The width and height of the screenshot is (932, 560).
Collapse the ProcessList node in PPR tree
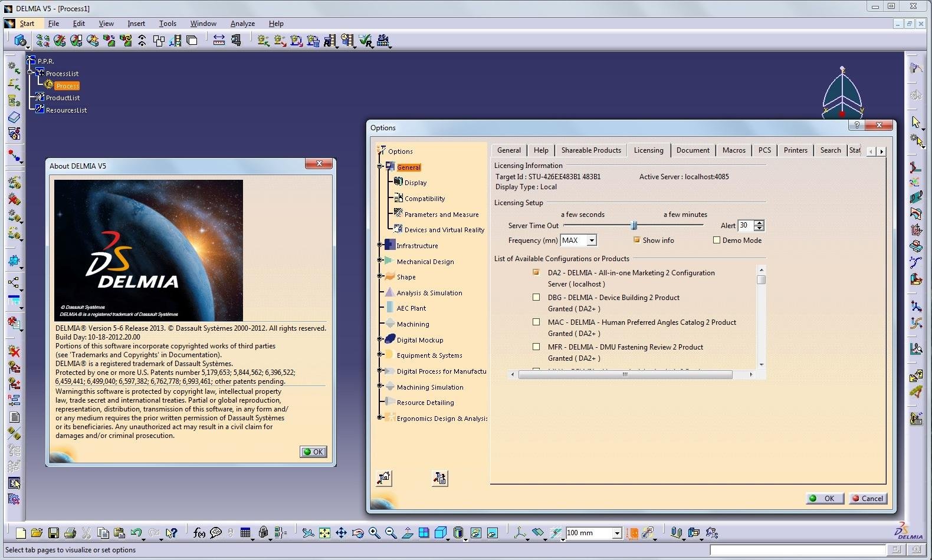pos(30,72)
